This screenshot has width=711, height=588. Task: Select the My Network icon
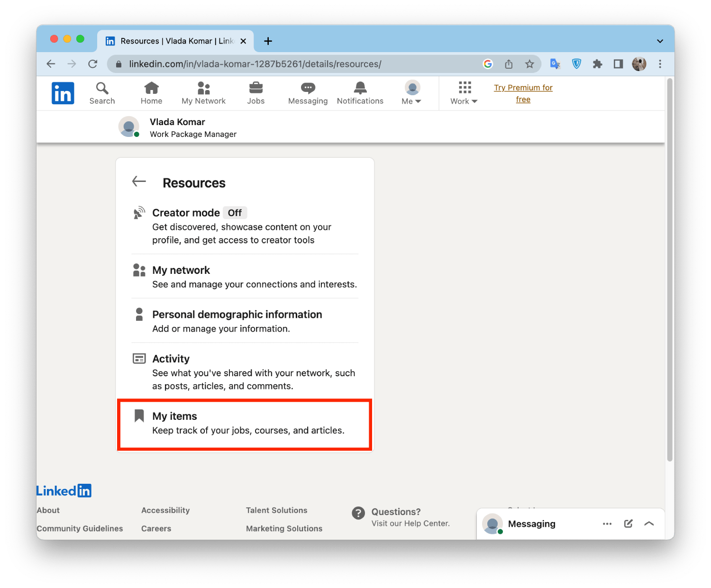[x=203, y=93]
